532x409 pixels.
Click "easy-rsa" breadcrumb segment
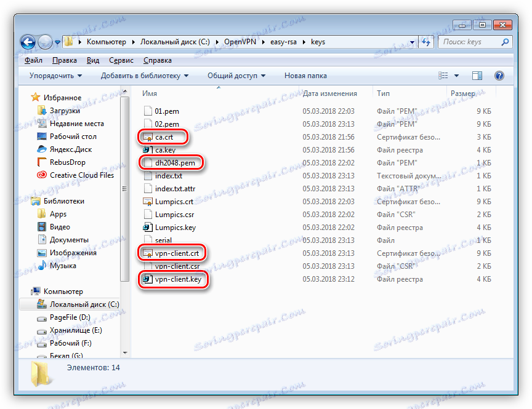(283, 42)
